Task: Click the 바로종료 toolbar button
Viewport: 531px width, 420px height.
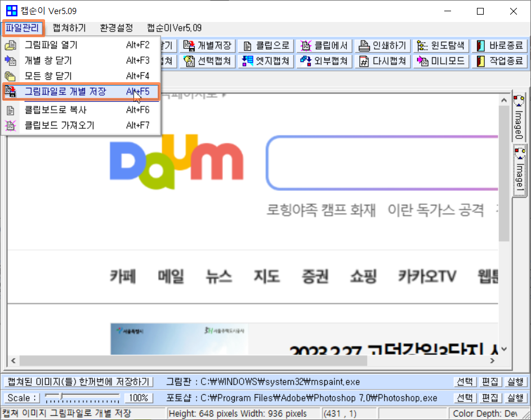Action: [x=499, y=46]
